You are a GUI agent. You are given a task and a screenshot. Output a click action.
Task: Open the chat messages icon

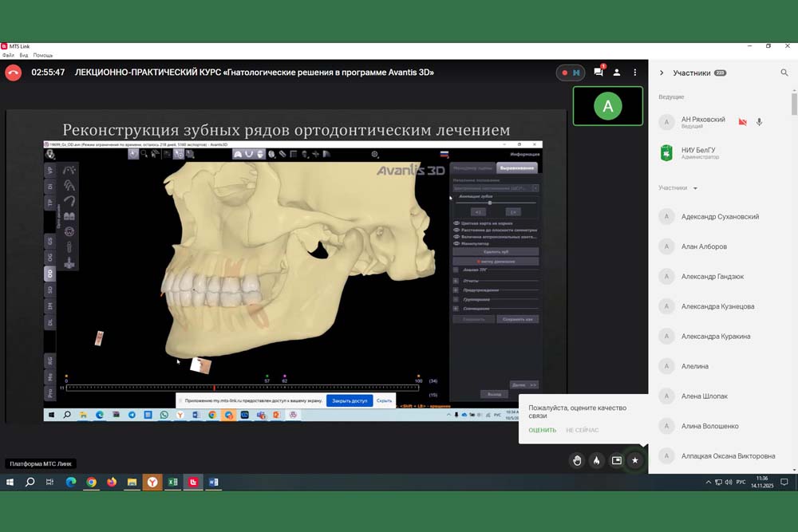598,73
